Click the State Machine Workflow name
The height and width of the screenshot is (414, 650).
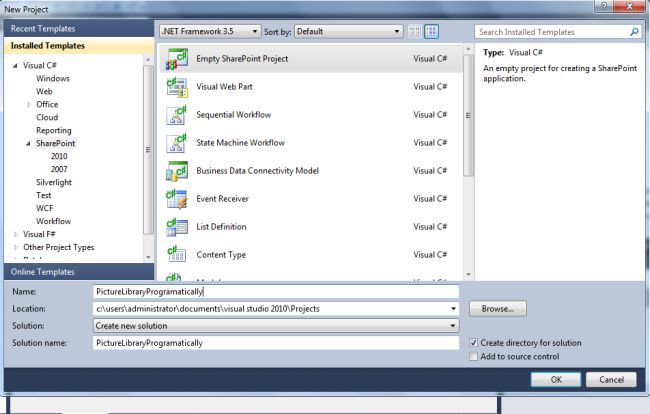click(x=240, y=143)
